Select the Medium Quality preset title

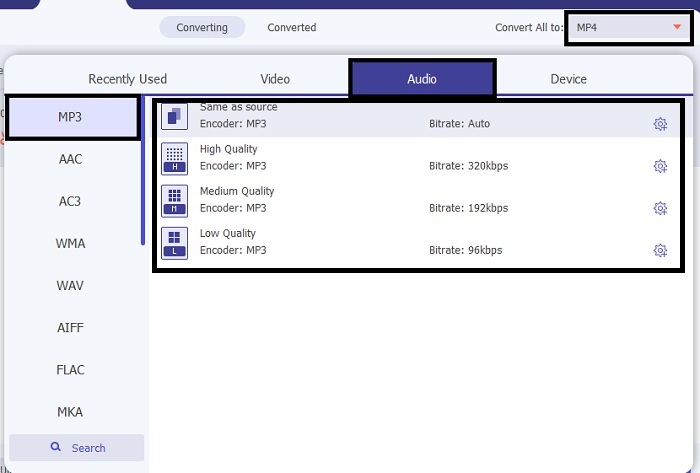click(237, 191)
